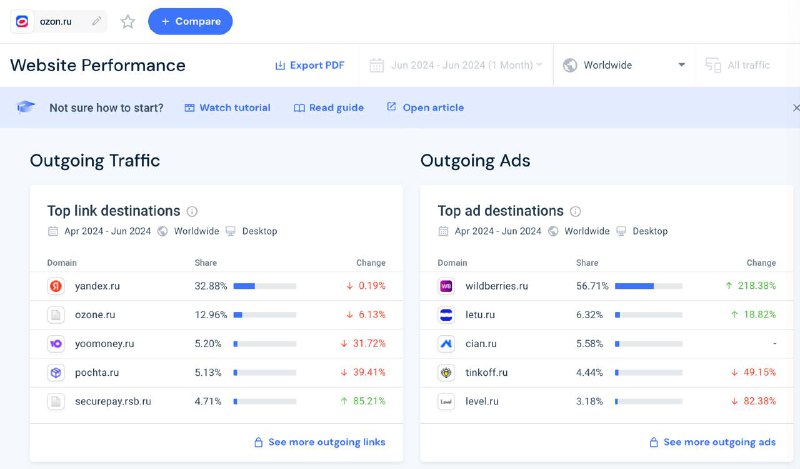Click the tinkoff.ru favicon

[446, 373]
